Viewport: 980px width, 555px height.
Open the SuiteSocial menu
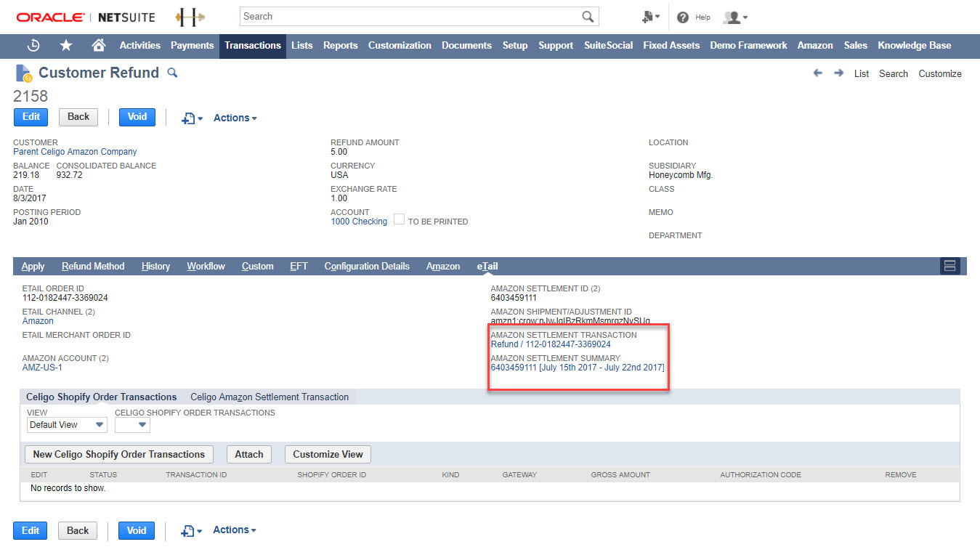(609, 45)
